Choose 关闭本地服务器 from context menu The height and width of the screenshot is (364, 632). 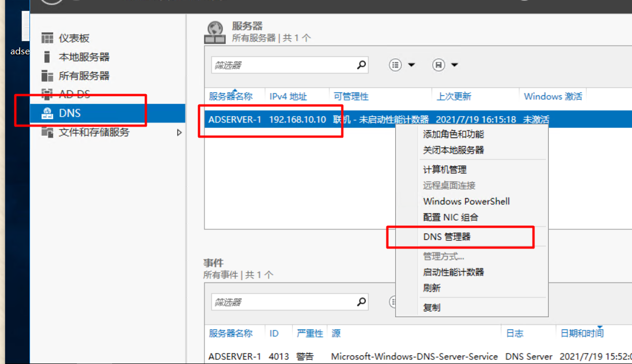pyautogui.click(x=453, y=150)
